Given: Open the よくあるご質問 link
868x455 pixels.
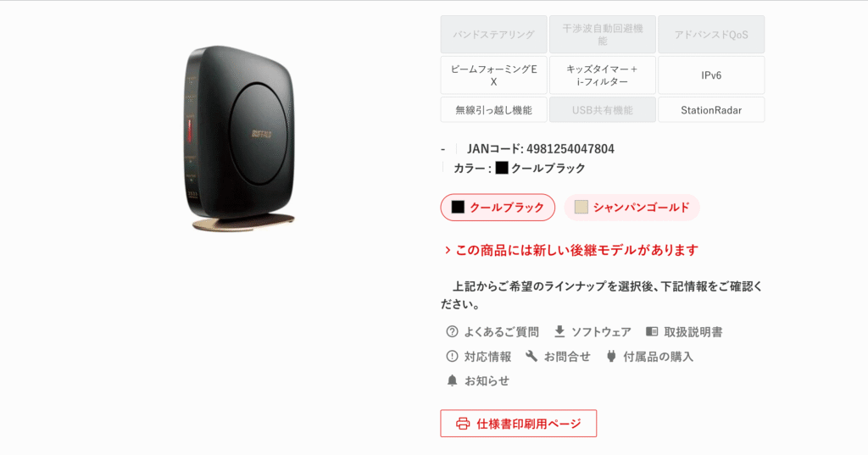Looking at the screenshot, I should (x=501, y=331).
